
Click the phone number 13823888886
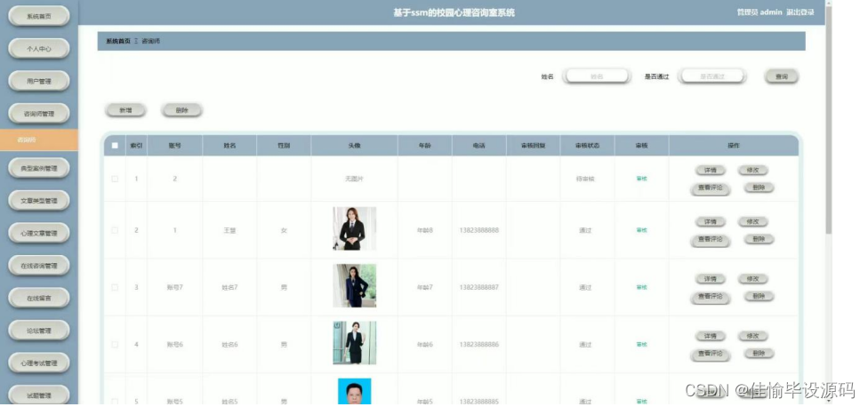(478, 344)
